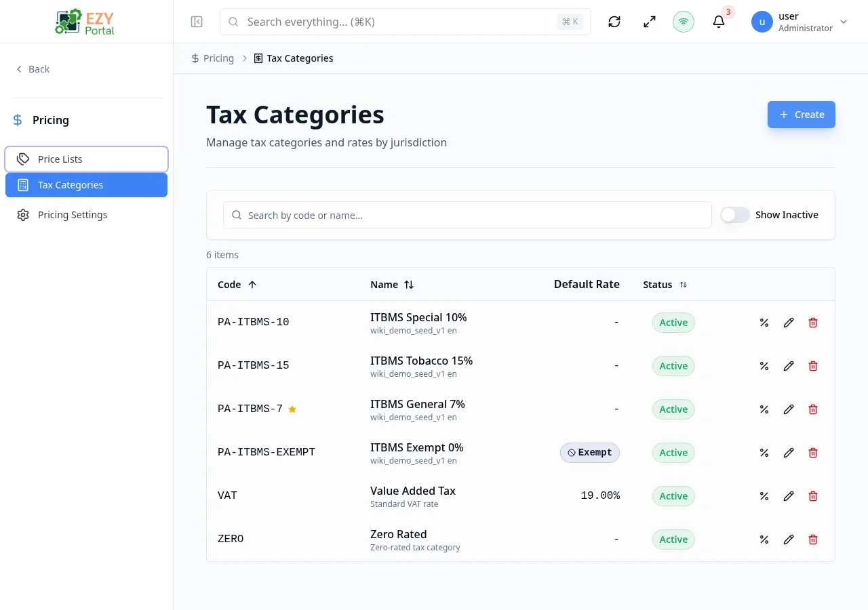Edit ZERO row with pencil icon
Viewport: 868px width, 610px height.
pyautogui.click(x=789, y=540)
